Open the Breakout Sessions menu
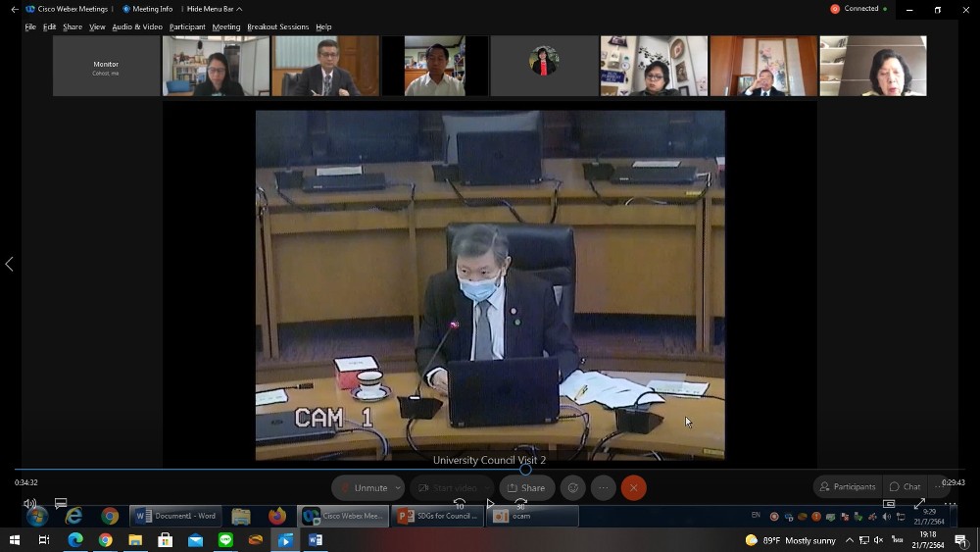The height and width of the screenshot is (552, 980). click(x=277, y=26)
